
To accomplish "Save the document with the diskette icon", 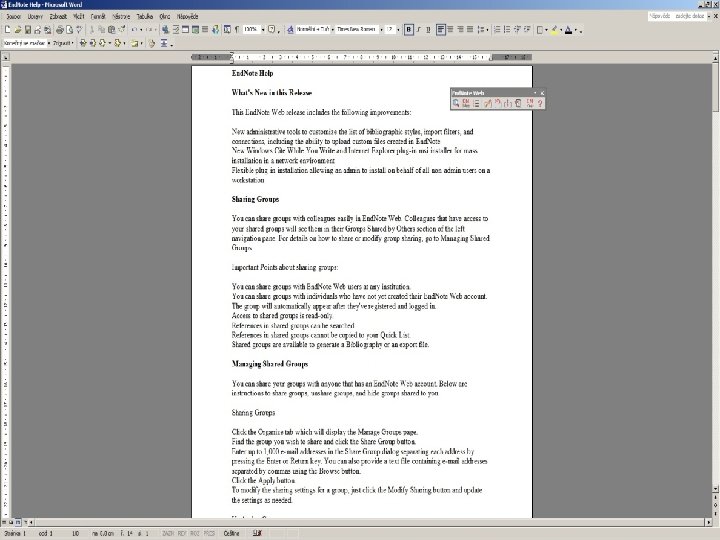I will (28, 30).
